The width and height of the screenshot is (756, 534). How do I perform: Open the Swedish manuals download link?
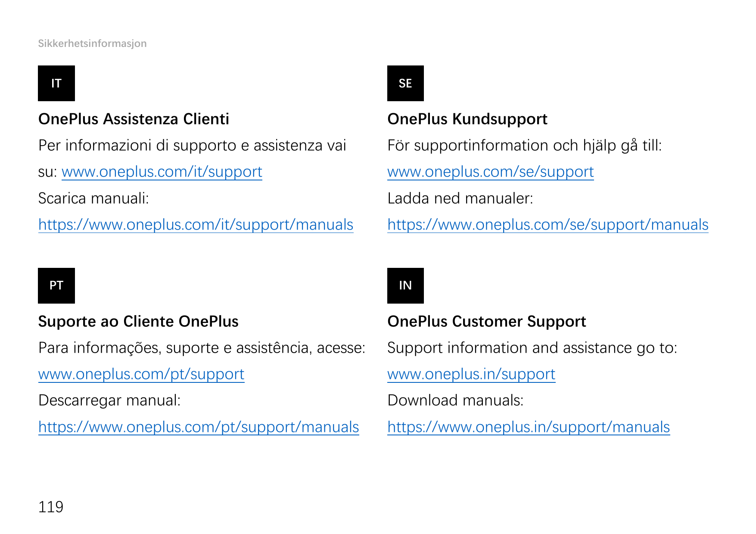click(548, 225)
